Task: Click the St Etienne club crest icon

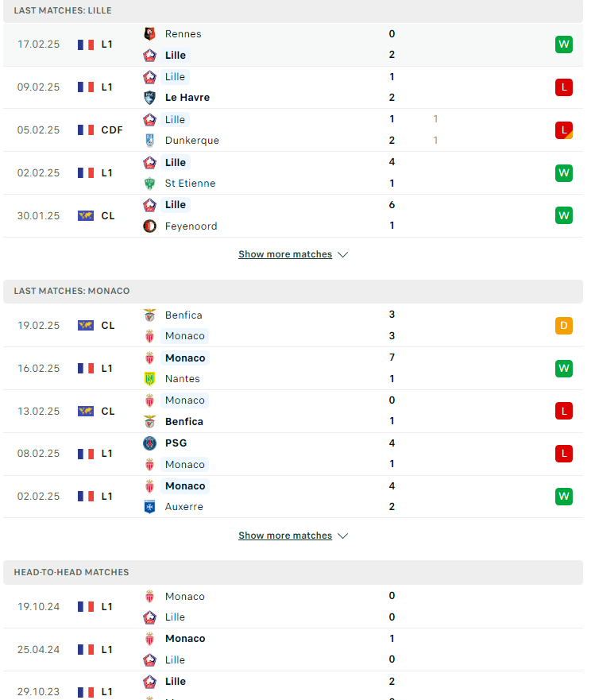Action: tap(149, 183)
